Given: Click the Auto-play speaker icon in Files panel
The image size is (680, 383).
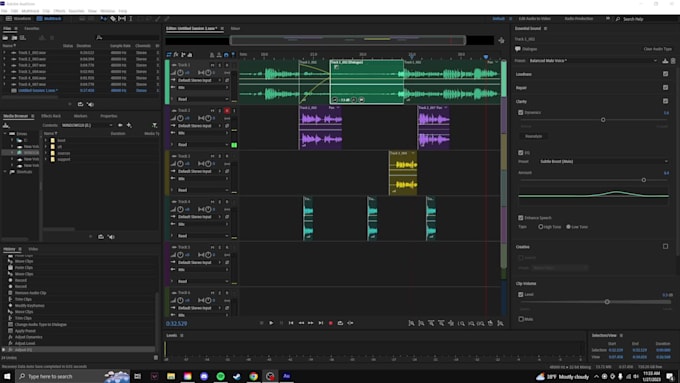Looking at the screenshot, I should pyautogui.click(x=90, y=104).
